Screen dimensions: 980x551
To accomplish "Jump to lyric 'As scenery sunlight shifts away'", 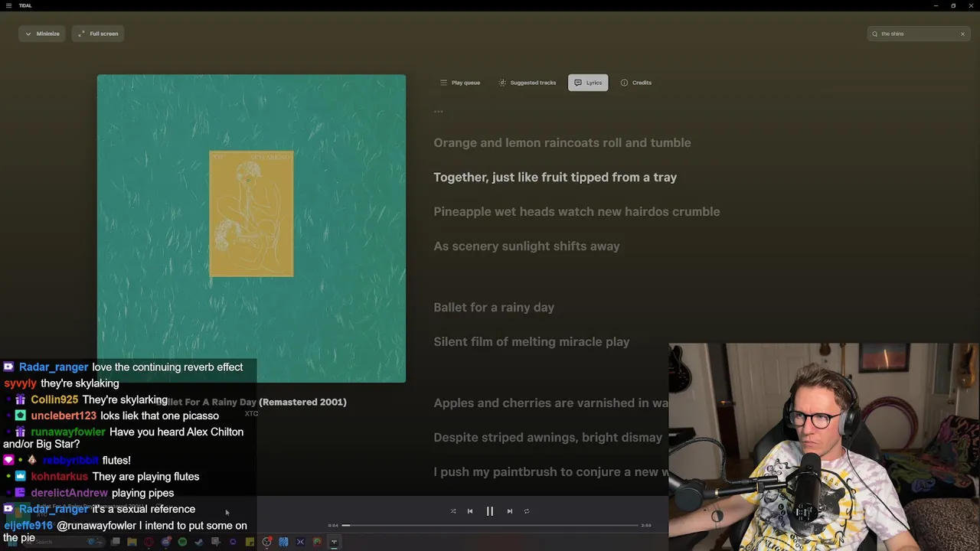I will (x=527, y=246).
